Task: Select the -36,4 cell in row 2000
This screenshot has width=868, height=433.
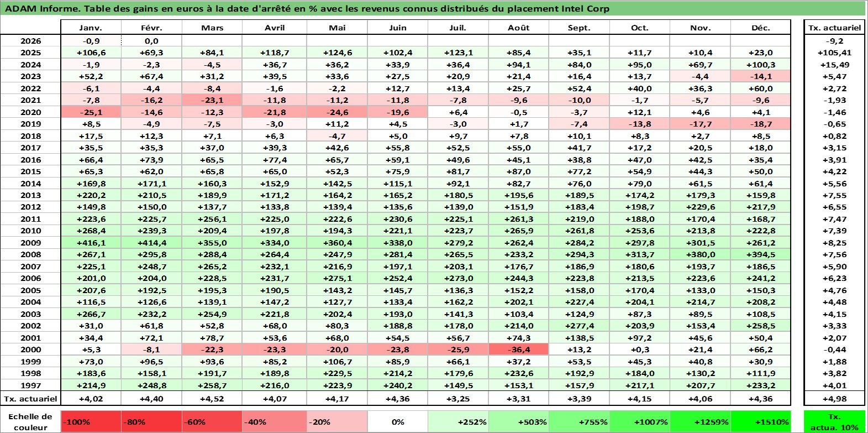Action: click(x=518, y=349)
